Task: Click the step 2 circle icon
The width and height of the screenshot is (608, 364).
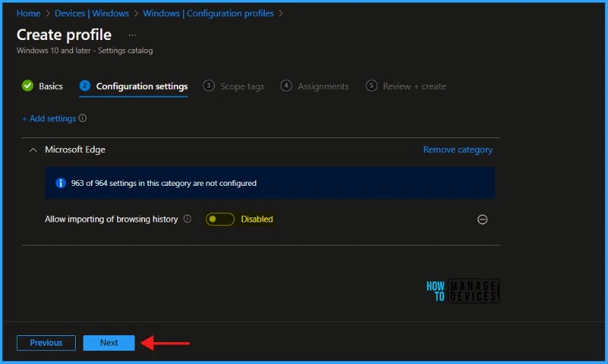Action: (x=85, y=86)
